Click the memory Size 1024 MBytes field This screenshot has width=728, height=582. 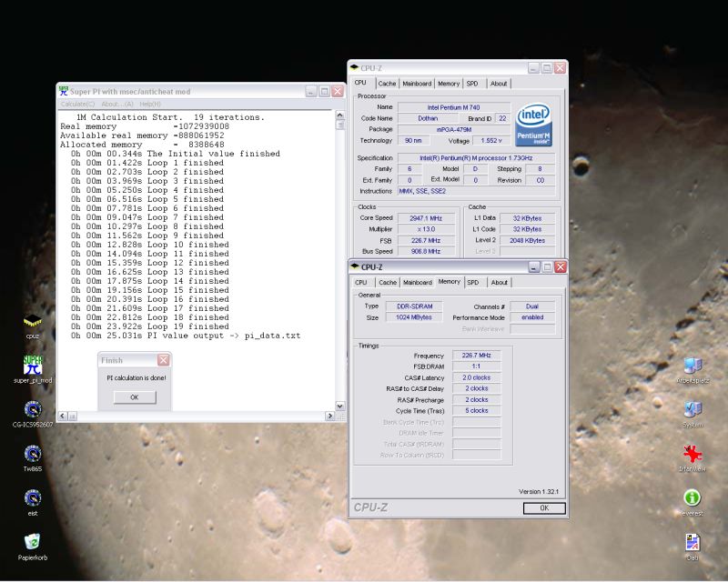pos(414,317)
